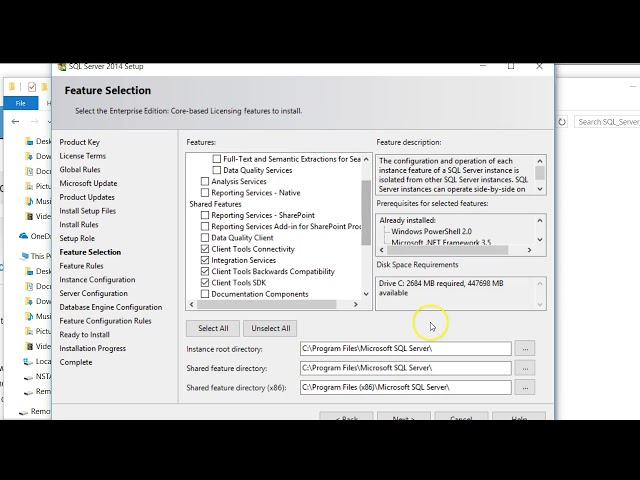Browse for Shared feature directory

point(525,368)
